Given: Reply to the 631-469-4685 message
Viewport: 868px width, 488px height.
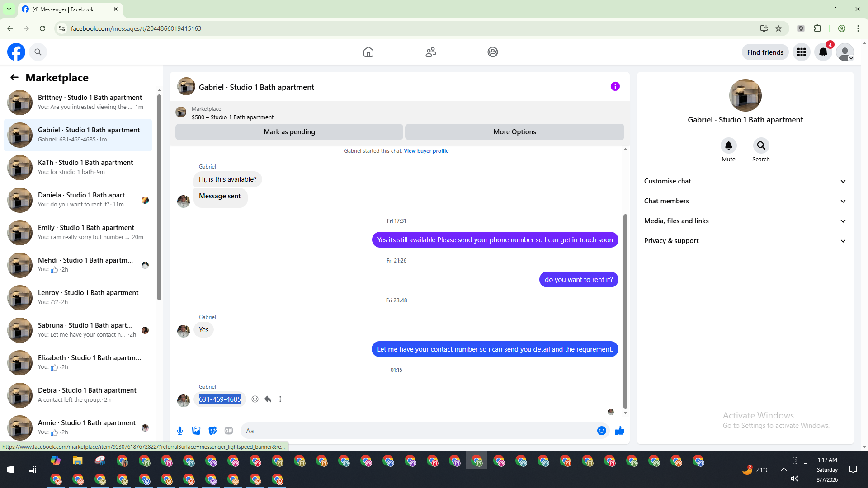Looking at the screenshot, I should pyautogui.click(x=268, y=399).
